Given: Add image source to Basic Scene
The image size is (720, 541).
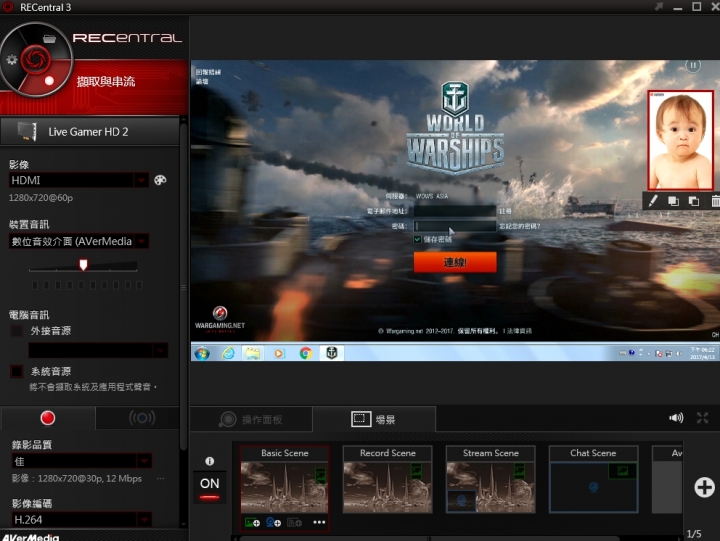Looking at the screenshot, I should 252,522.
